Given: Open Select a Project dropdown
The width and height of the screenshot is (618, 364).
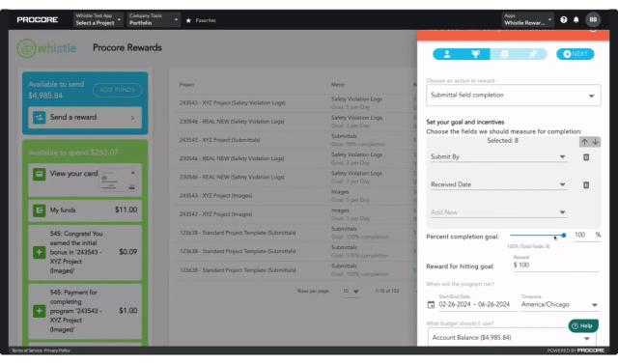Looking at the screenshot, I should tap(98, 19).
